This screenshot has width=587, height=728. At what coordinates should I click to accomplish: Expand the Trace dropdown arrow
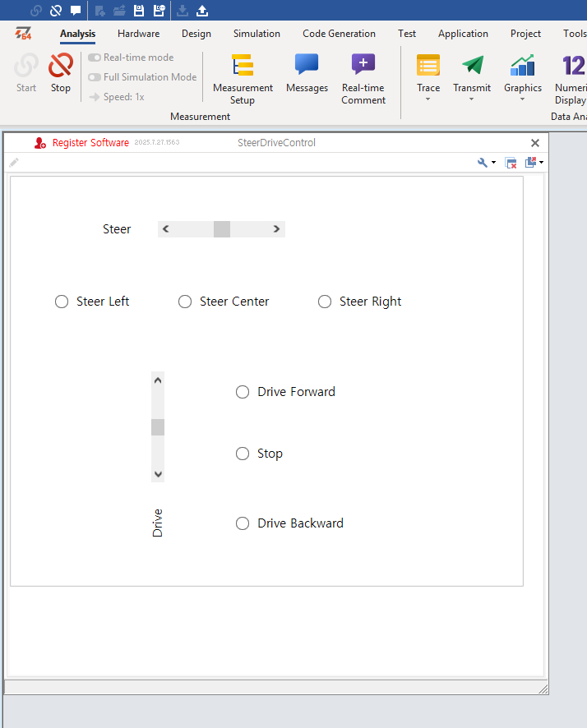click(428, 99)
